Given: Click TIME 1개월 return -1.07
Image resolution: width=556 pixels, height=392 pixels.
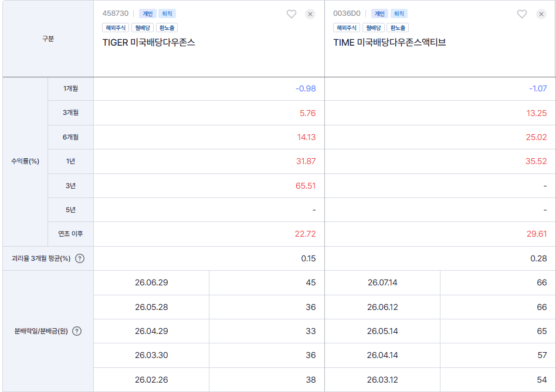Looking at the screenshot, I should [x=538, y=88].
